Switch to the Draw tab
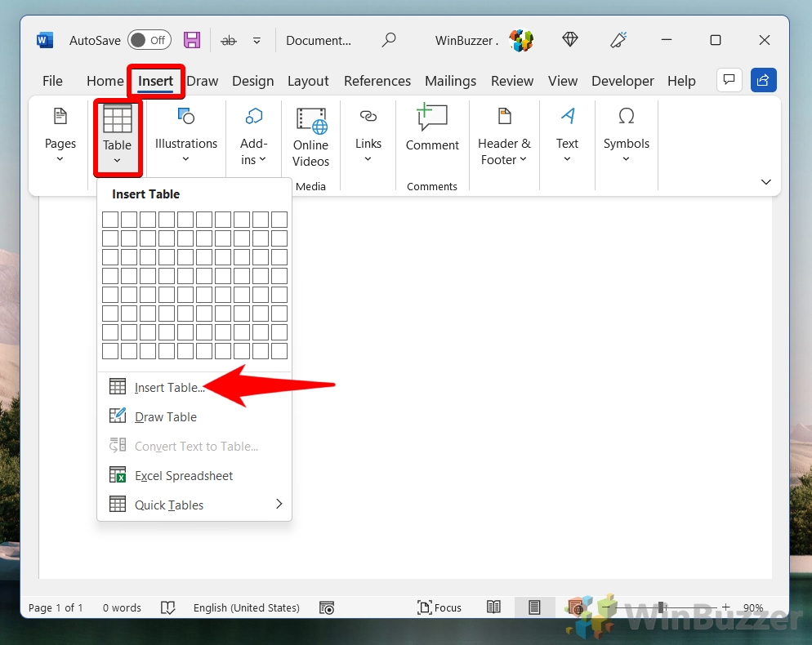Screen dimensions: 812x645 tap(202, 81)
